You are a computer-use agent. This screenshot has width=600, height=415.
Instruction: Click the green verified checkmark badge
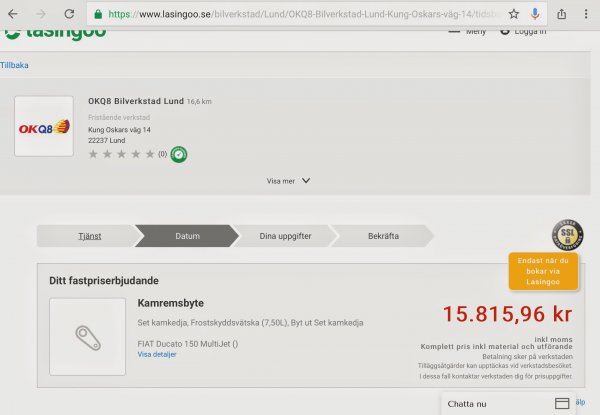(x=179, y=154)
